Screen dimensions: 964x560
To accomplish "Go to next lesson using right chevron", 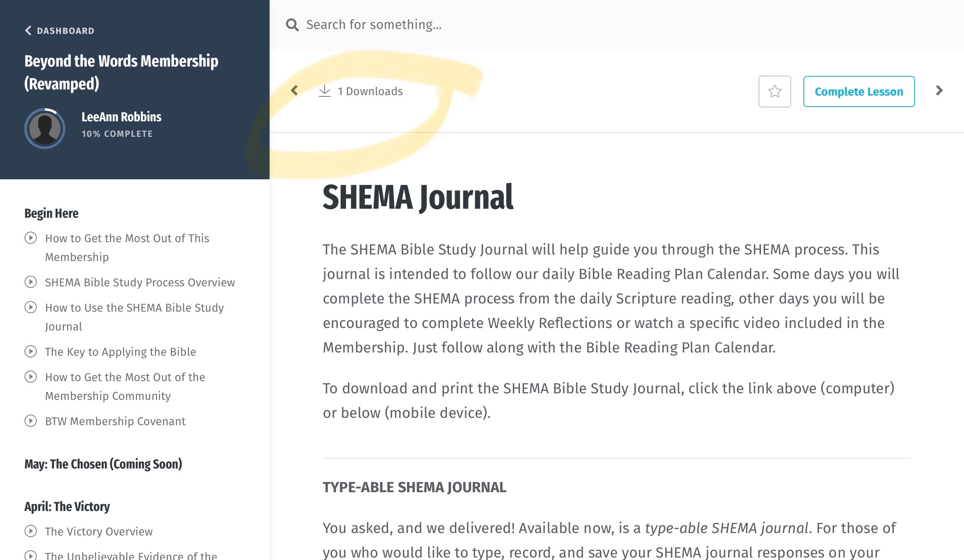I will click(939, 90).
